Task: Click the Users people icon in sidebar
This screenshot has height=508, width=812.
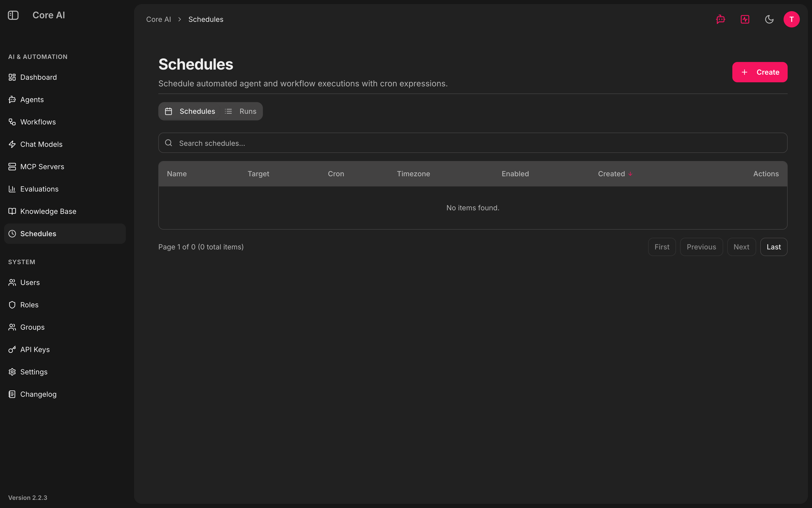Action: point(12,282)
